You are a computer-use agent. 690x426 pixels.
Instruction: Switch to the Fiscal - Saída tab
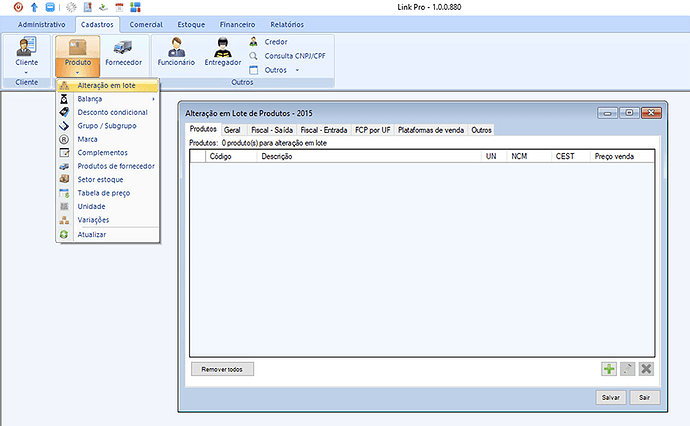pos(272,130)
